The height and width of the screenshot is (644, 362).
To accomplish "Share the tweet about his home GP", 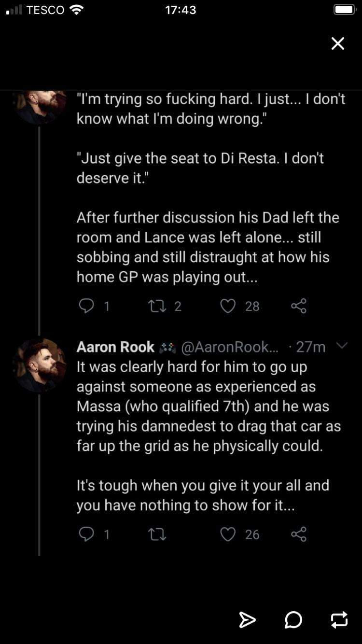I will (299, 306).
